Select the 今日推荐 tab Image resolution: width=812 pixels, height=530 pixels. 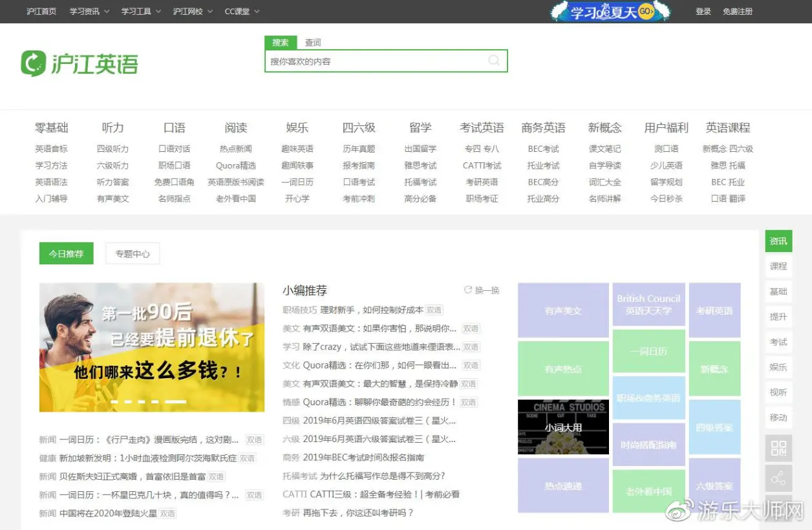point(66,253)
